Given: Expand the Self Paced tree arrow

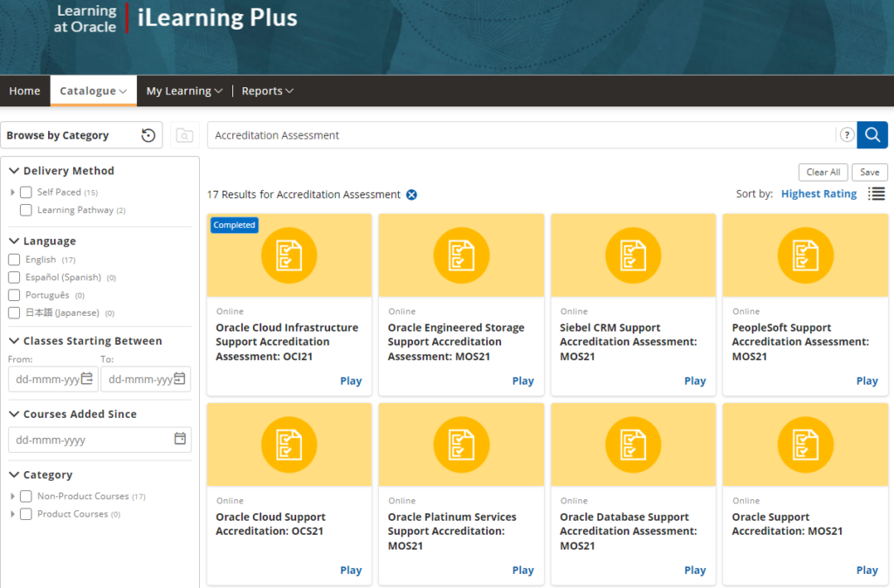Looking at the screenshot, I should click(12, 193).
